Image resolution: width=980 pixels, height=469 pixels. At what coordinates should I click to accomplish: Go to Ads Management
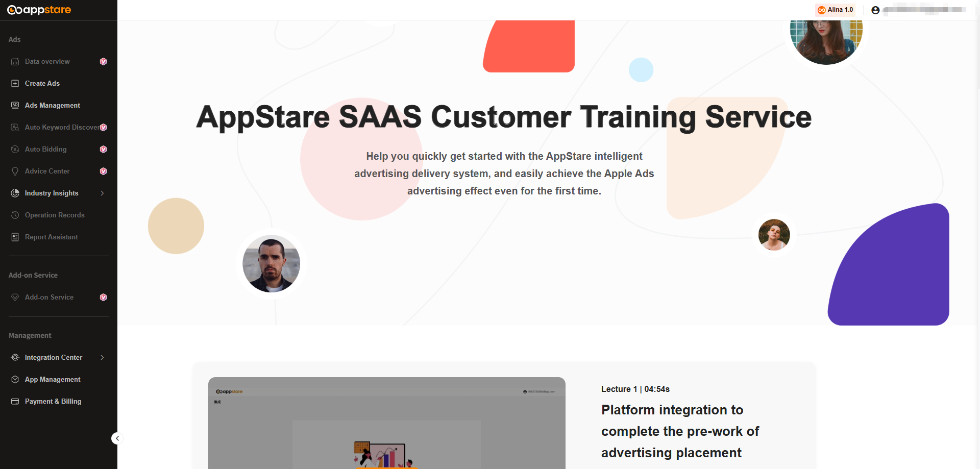click(x=59, y=105)
